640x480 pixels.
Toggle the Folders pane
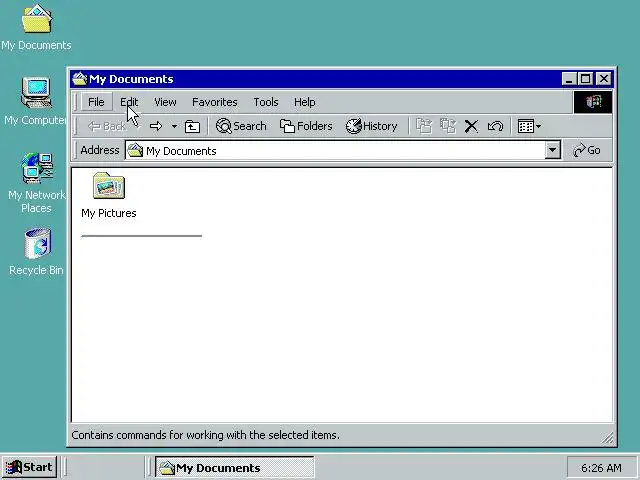[x=306, y=126]
